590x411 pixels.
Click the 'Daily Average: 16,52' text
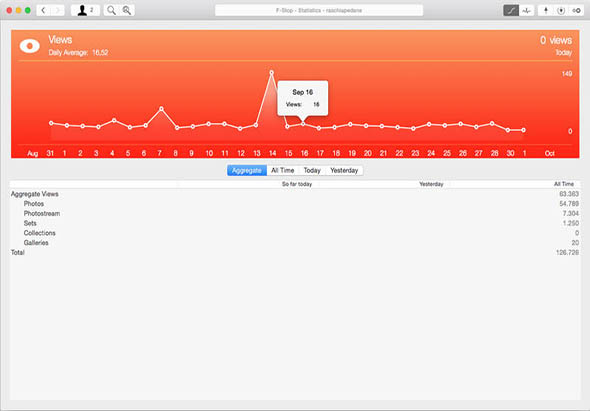pyautogui.click(x=78, y=53)
